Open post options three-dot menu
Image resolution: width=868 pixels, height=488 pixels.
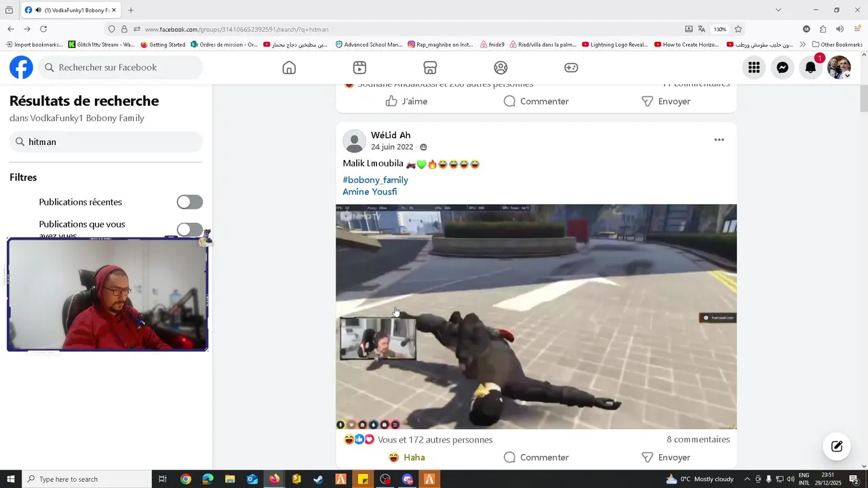click(x=719, y=140)
